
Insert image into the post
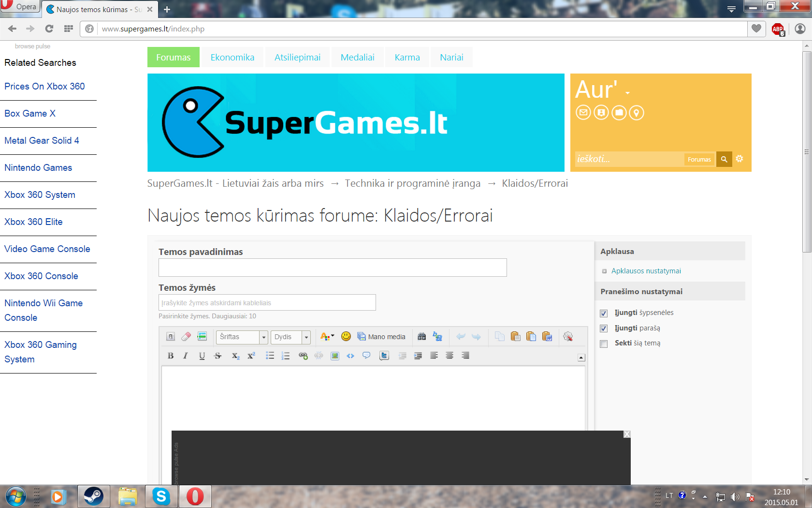click(x=334, y=356)
